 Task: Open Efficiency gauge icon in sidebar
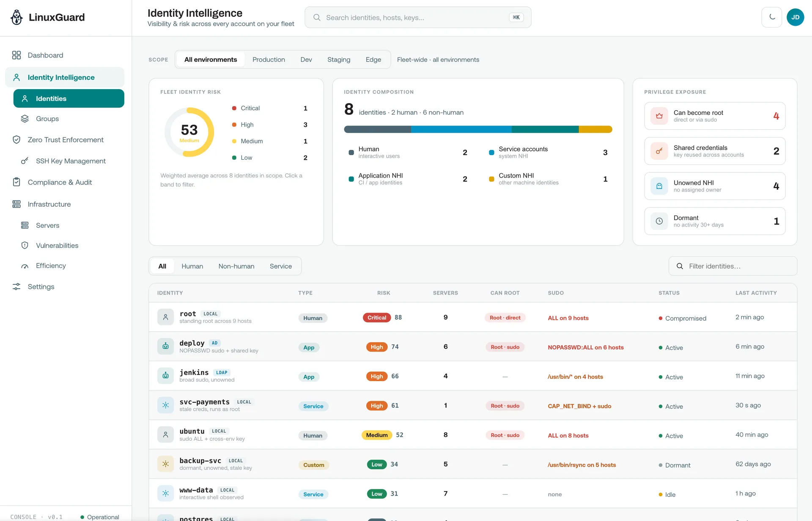click(x=25, y=266)
